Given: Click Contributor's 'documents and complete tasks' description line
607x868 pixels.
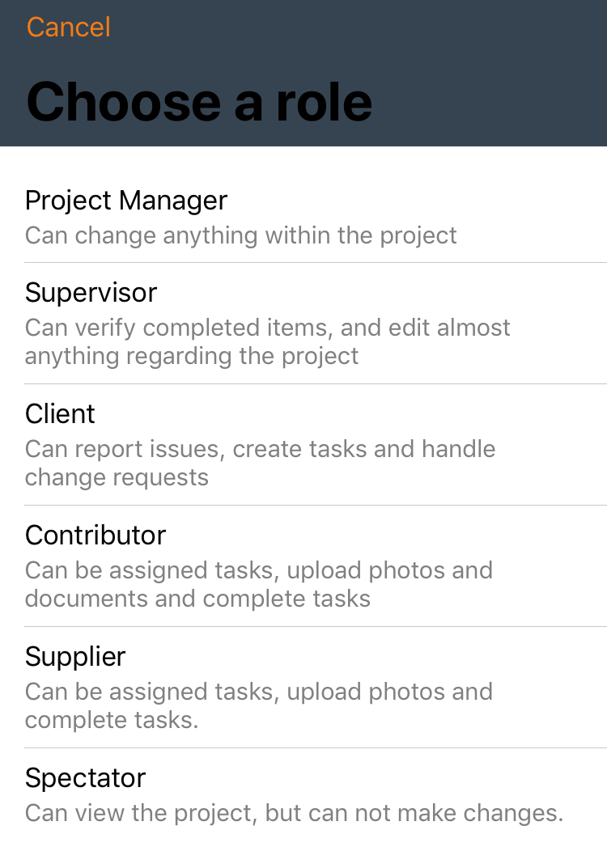Looking at the screenshot, I should (197, 599).
